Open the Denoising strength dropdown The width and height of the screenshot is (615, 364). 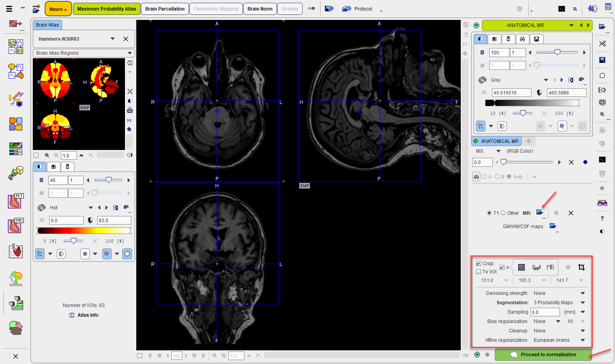click(x=583, y=293)
